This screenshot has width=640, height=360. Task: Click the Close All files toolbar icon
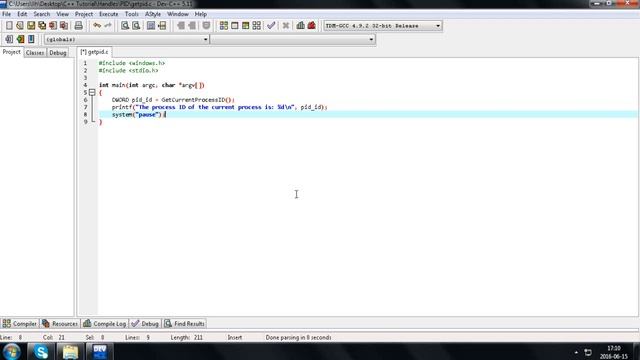(x=64, y=26)
